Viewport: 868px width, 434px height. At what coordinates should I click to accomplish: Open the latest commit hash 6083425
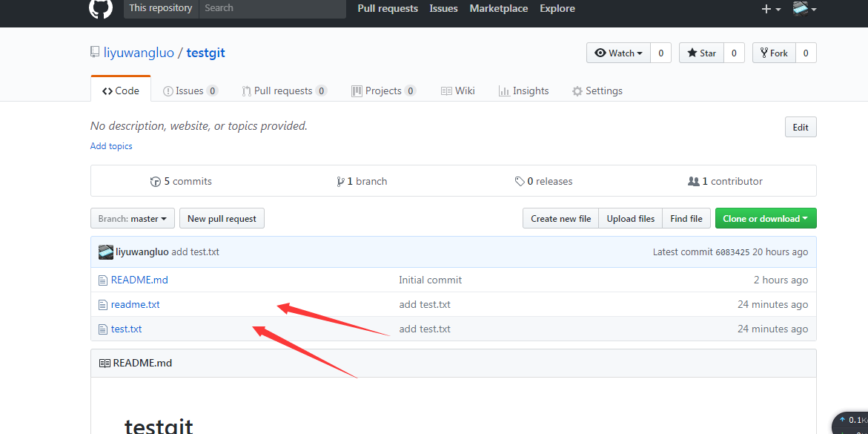click(x=732, y=252)
